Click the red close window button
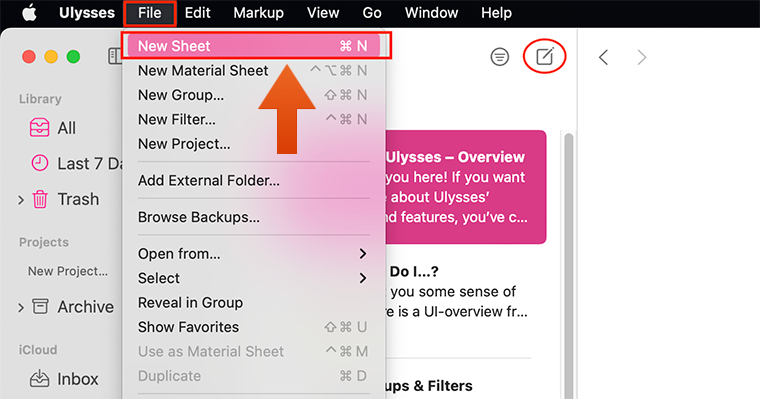The height and width of the screenshot is (399, 760). click(x=29, y=57)
